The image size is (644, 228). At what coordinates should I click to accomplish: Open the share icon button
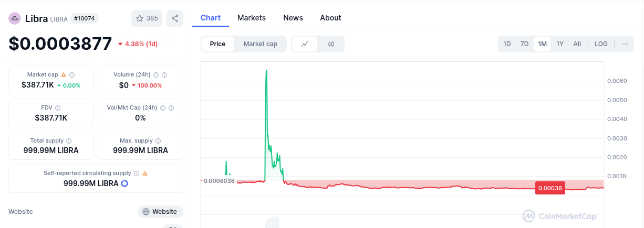(175, 18)
